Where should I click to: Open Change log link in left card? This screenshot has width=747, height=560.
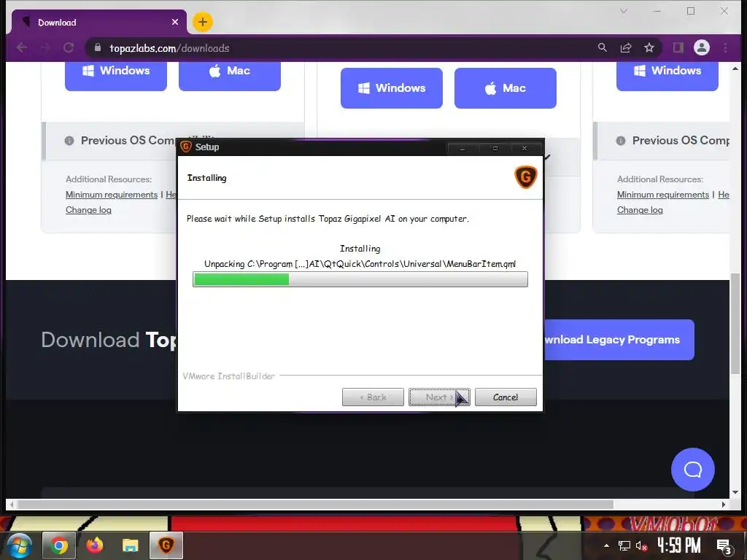tap(88, 210)
